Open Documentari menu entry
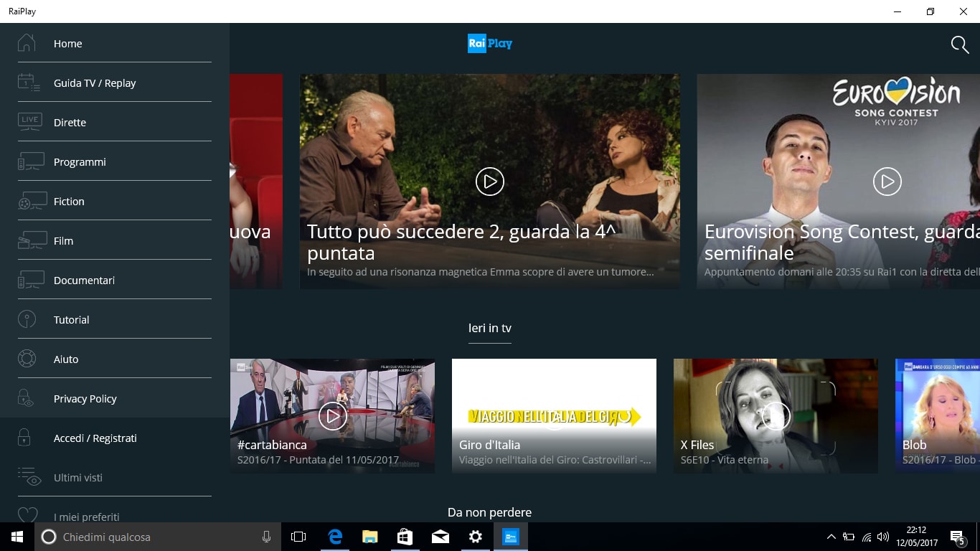This screenshot has width=980, height=551. (x=115, y=280)
